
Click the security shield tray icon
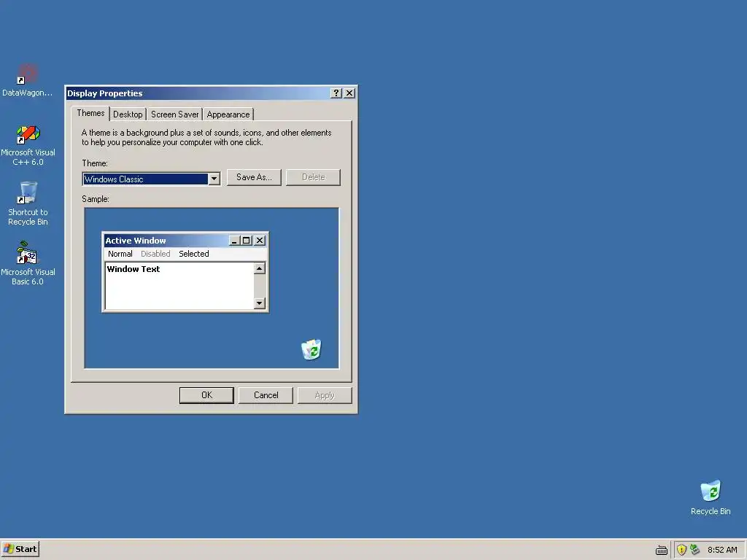681,550
